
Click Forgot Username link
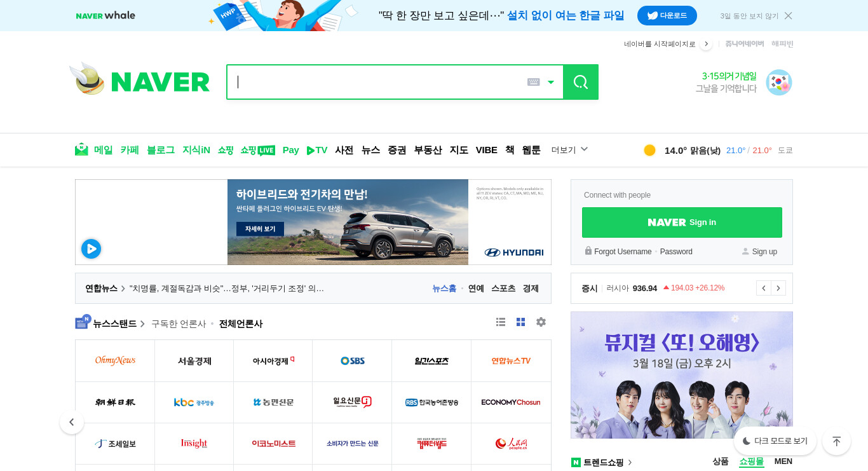pyautogui.click(x=623, y=252)
